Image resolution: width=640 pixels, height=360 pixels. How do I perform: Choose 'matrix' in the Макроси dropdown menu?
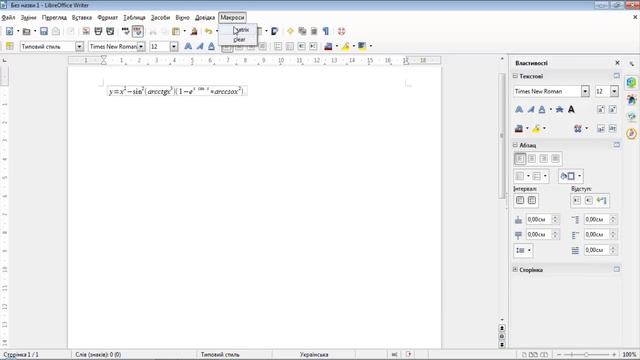tap(238, 30)
